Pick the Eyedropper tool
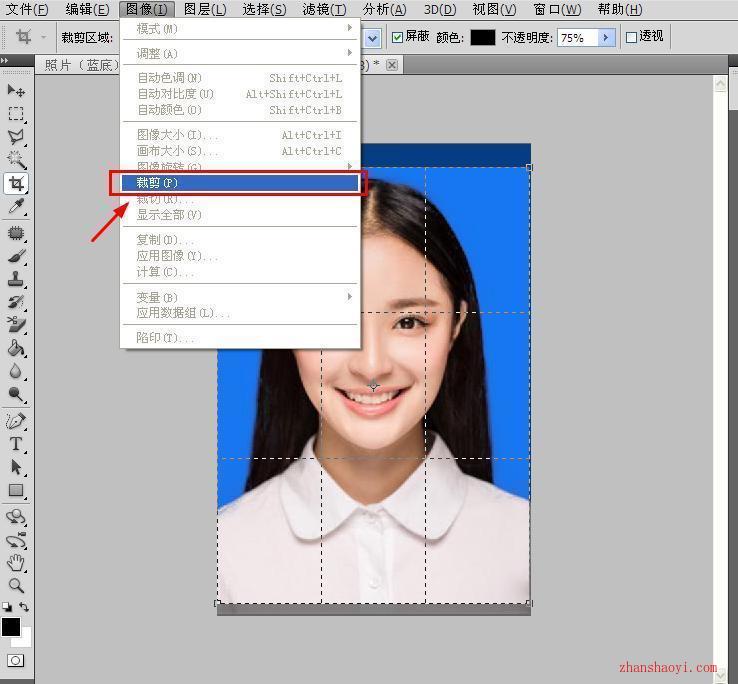738x684 pixels. [x=16, y=206]
